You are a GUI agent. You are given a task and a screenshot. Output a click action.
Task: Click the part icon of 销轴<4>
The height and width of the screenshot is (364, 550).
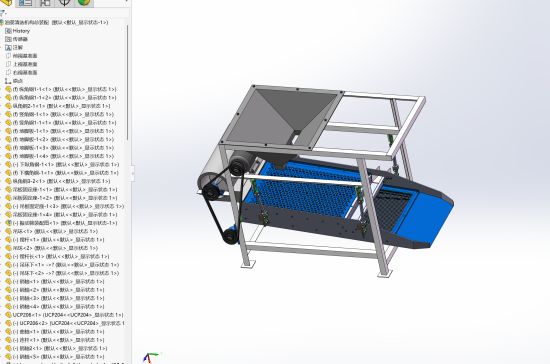pyautogui.click(x=8, y=306)
